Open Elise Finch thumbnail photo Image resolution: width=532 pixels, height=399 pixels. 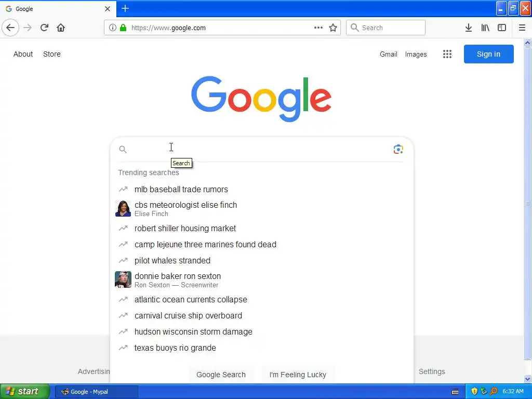123,208
